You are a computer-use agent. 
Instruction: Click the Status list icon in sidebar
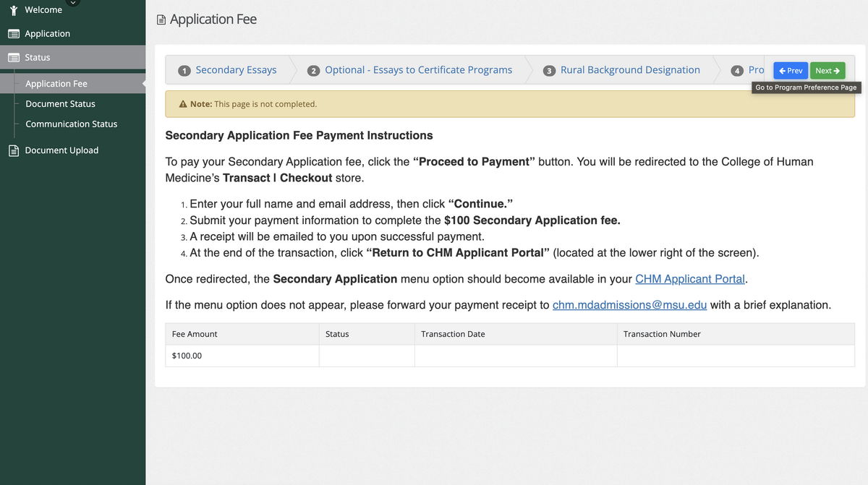click(13, 58)
